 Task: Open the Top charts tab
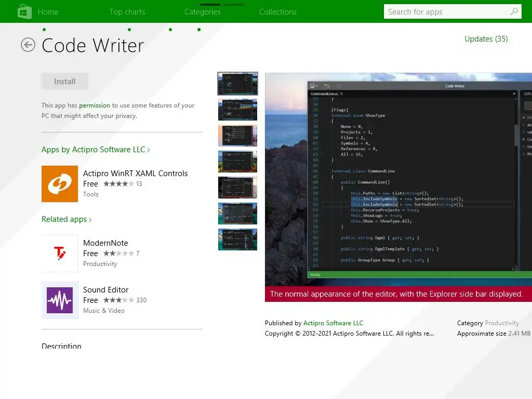click(x=127, y=12)
